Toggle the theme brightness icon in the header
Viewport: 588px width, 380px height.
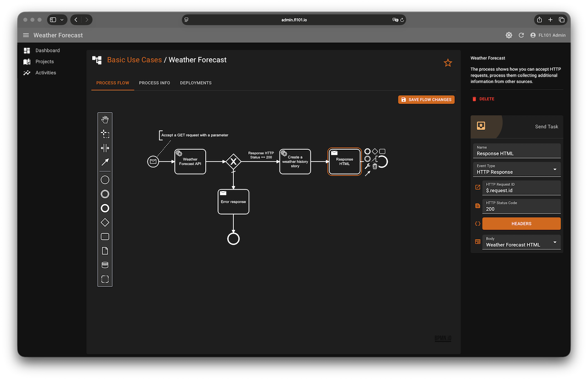point(509,35)
